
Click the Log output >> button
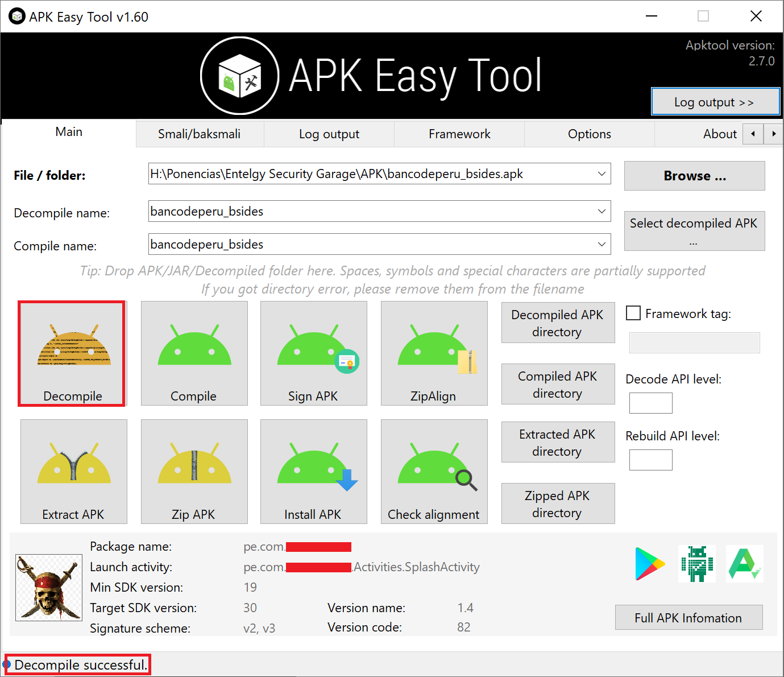[x=715, y=102]
